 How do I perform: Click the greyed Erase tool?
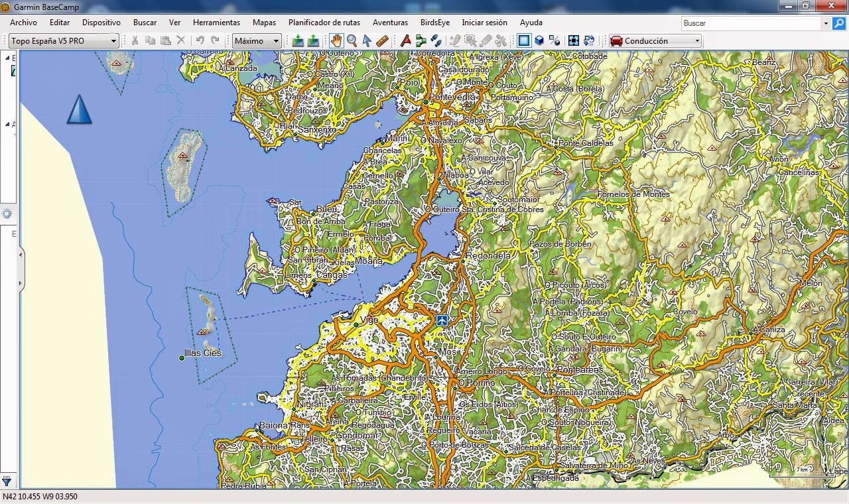pyautogui.click(x=486, y=40)
